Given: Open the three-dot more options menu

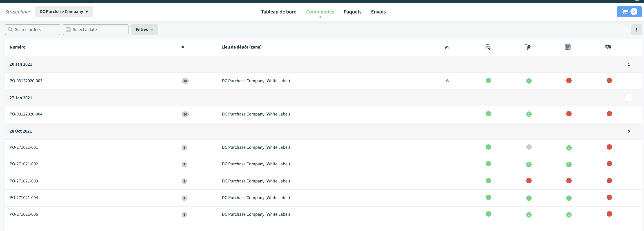Looking at the screenshot, I should pyautogui.click(x=637, y=30).
